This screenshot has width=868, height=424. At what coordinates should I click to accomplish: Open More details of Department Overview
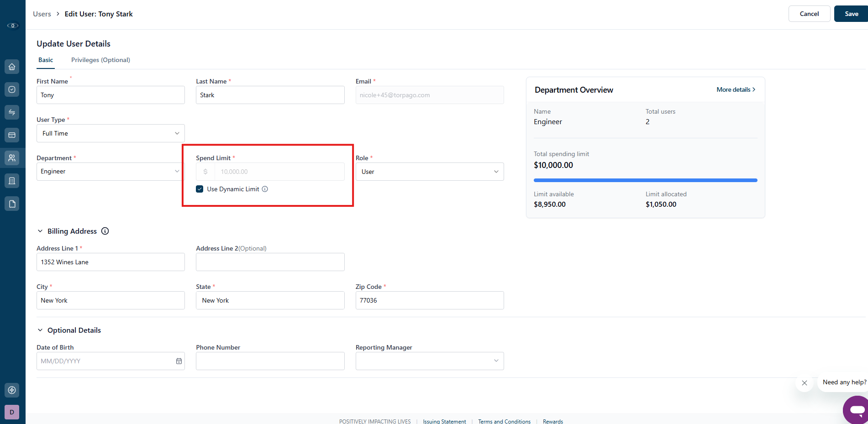(736, 89)
